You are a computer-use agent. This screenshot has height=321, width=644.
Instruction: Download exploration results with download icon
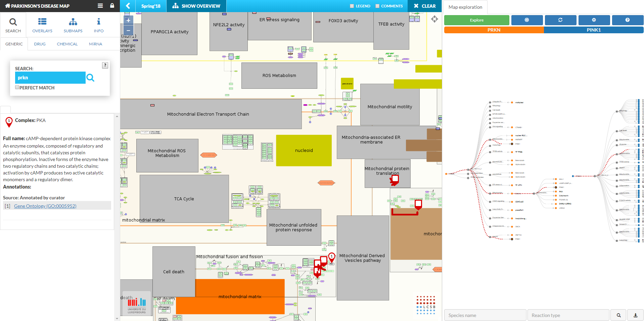click(x=635, y=315)
